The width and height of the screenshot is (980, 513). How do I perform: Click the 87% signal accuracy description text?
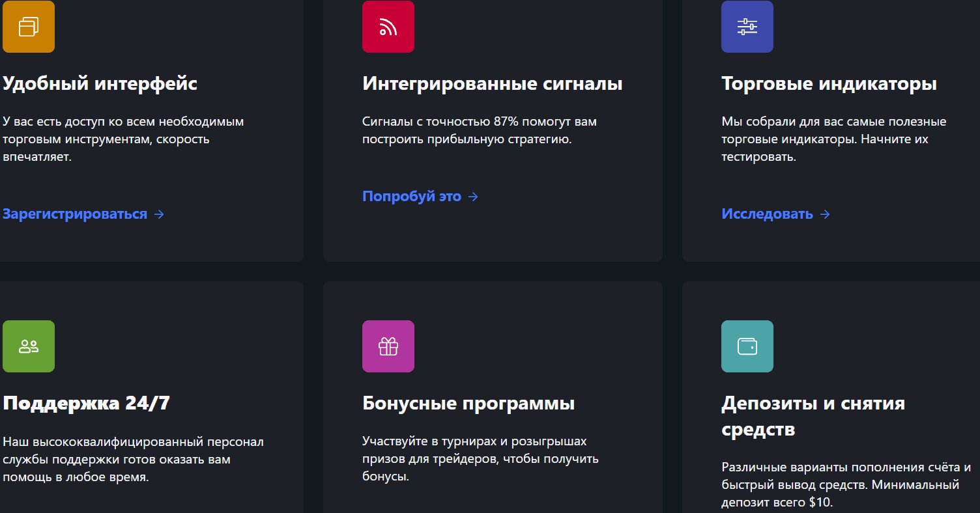tap(479, 130)
